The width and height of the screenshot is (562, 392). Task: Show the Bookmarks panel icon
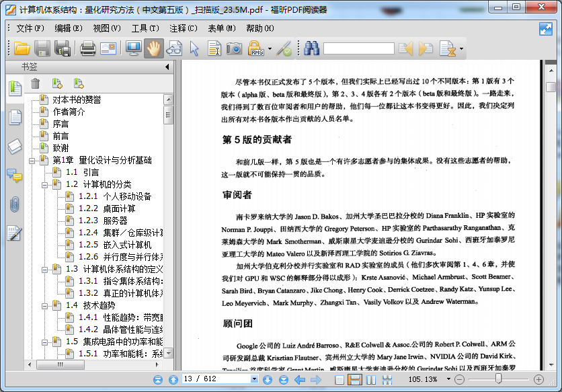click(15, 88)
